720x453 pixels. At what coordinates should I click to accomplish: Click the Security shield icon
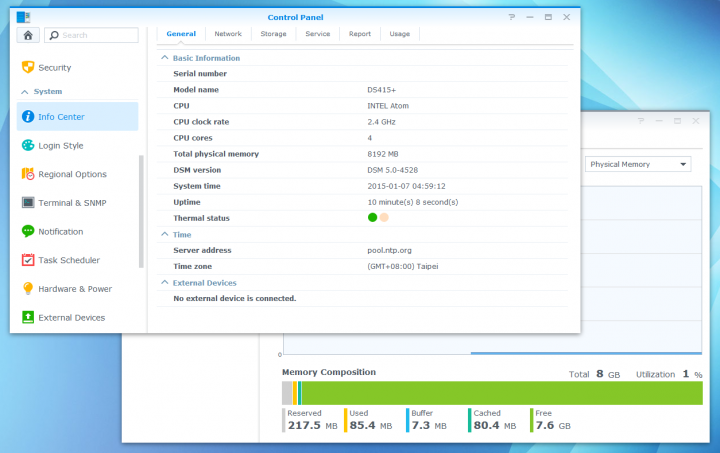click(x=28, y=67)
